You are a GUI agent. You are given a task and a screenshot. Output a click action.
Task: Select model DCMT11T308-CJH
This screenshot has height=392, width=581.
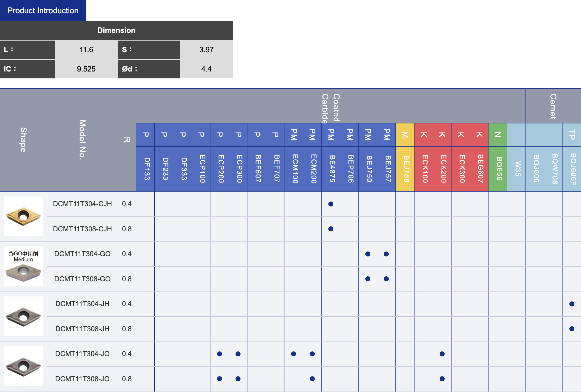(x=82, y=229)
